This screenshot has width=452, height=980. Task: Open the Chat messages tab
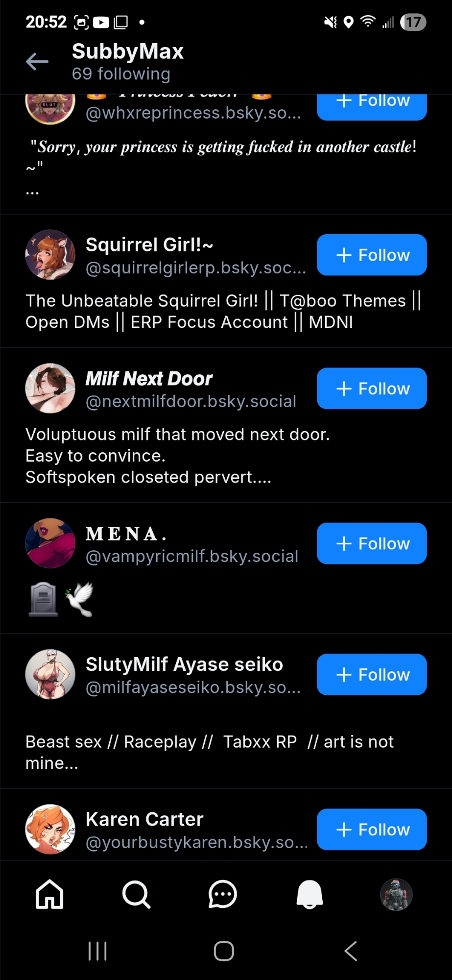(x=223, y=894)
